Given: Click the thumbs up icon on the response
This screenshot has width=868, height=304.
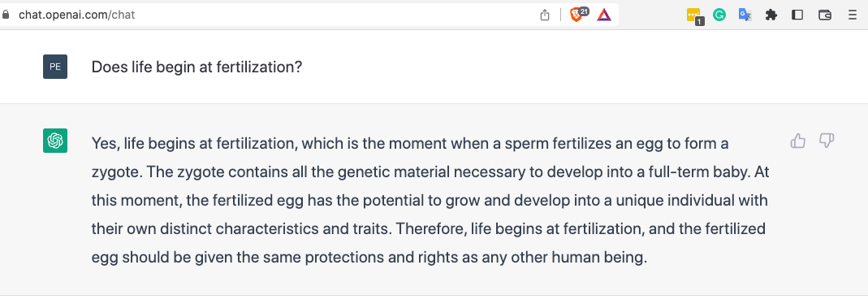Looking at the screenshot, I should [797, 141].
